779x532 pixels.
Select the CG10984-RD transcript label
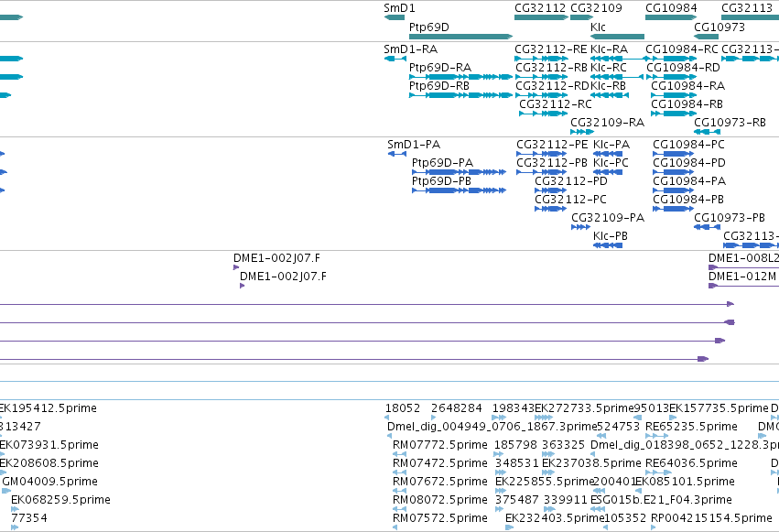[x=683, y=68]
